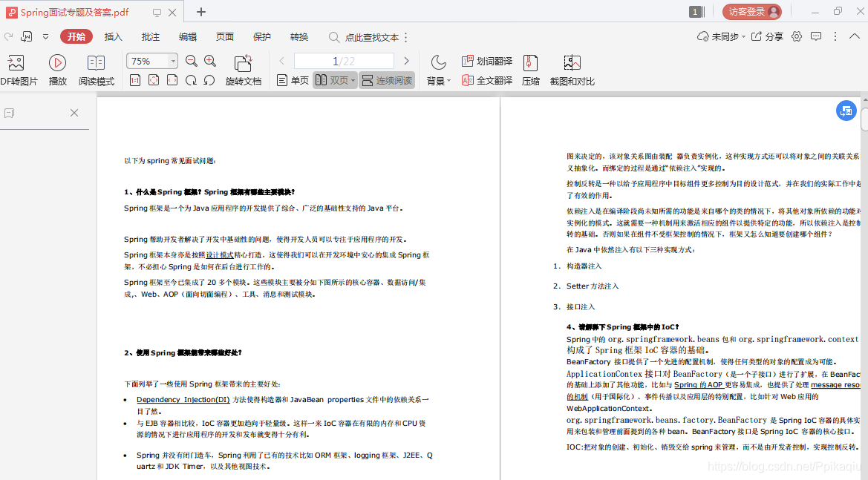Click the window count badge 1

coord(696,12)
